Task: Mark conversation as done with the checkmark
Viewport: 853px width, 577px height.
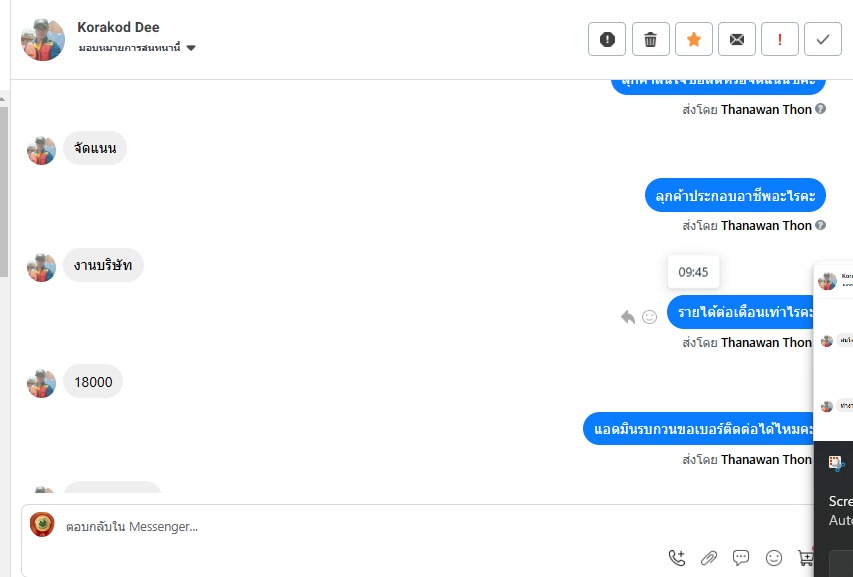Action: (x=823, y=39)
